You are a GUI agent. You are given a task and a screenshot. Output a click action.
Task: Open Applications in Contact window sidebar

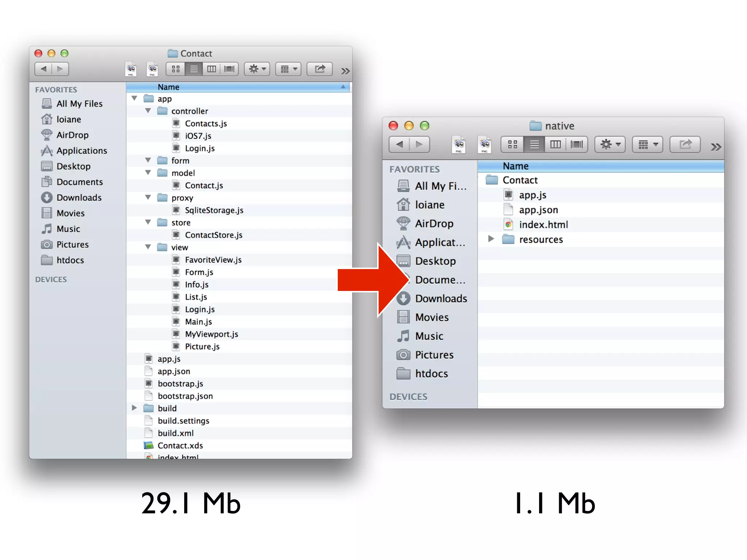(x=74, y=151)
